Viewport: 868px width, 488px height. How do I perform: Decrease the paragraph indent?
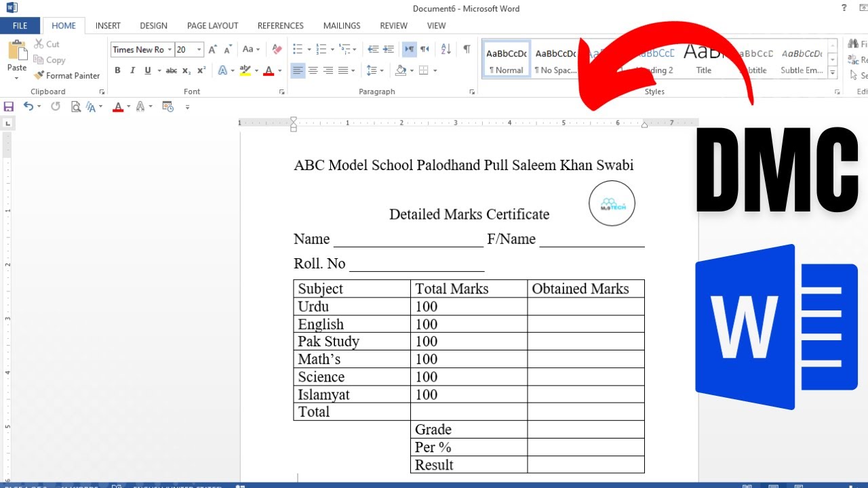point(373,49)
